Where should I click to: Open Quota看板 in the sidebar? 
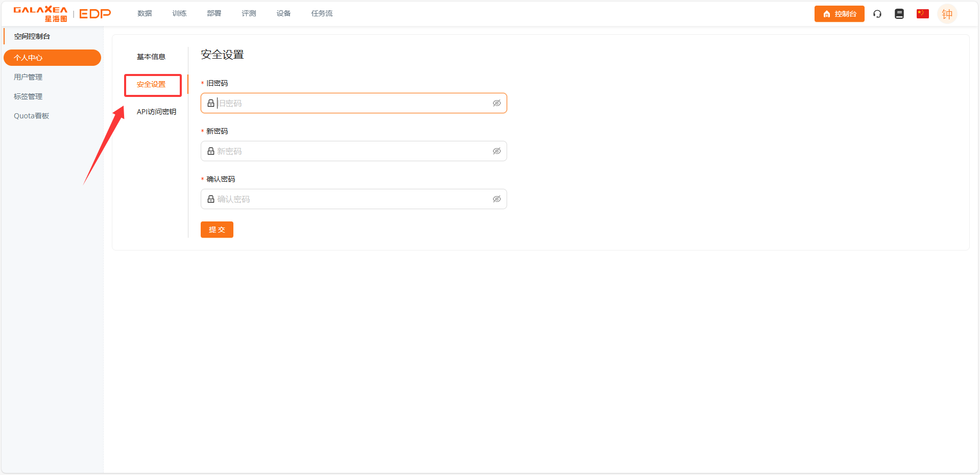32,116
